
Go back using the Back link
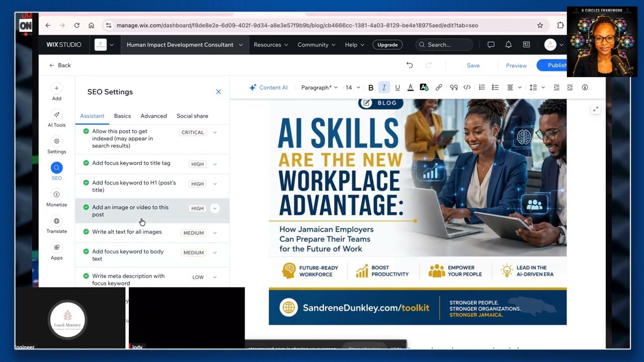point(60,65)
